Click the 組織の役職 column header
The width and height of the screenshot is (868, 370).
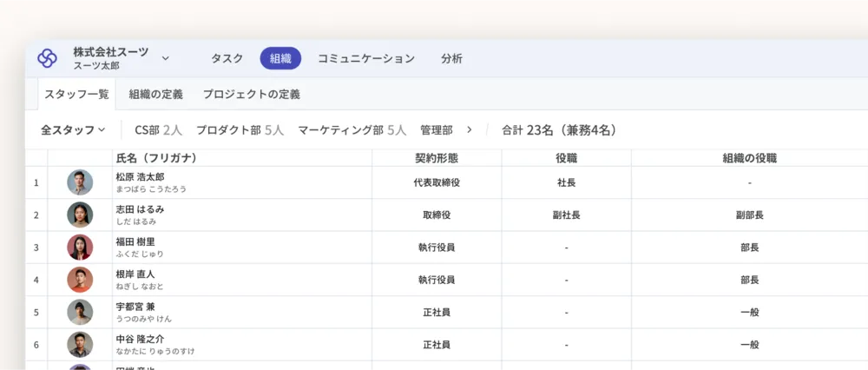tap(750, 158)
